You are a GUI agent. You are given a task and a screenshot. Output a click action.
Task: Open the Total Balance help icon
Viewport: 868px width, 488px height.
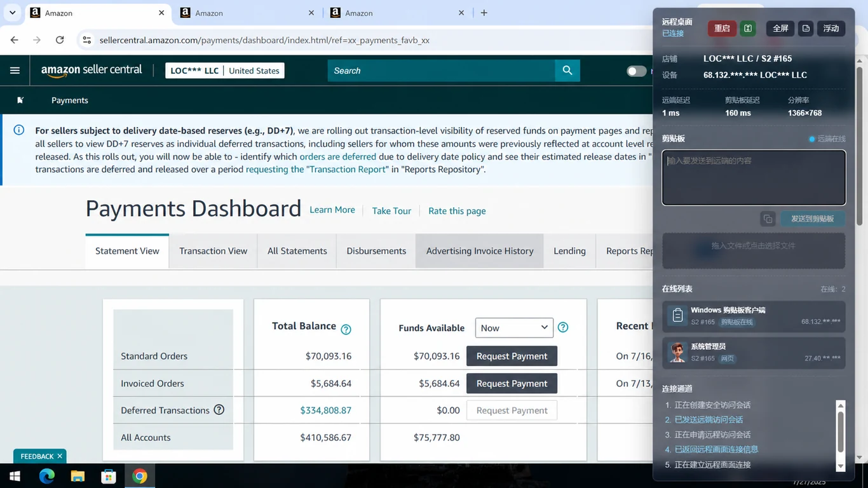346,329
